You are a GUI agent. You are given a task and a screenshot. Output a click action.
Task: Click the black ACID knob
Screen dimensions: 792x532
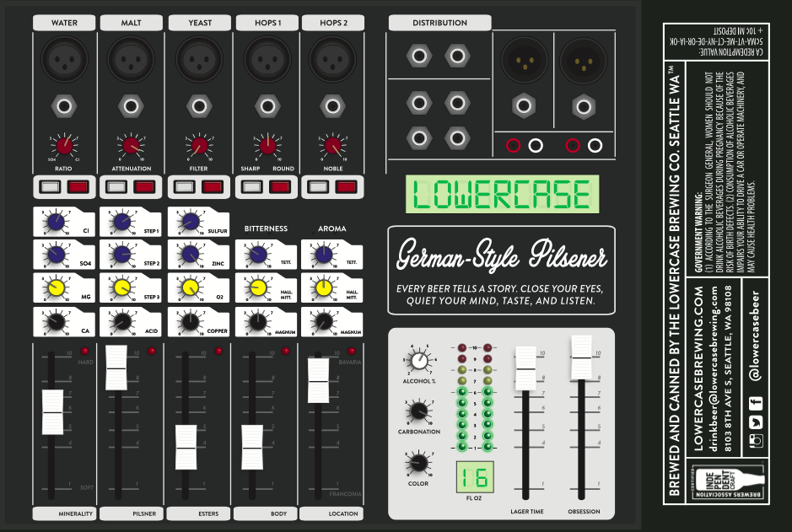pos(122,321)
